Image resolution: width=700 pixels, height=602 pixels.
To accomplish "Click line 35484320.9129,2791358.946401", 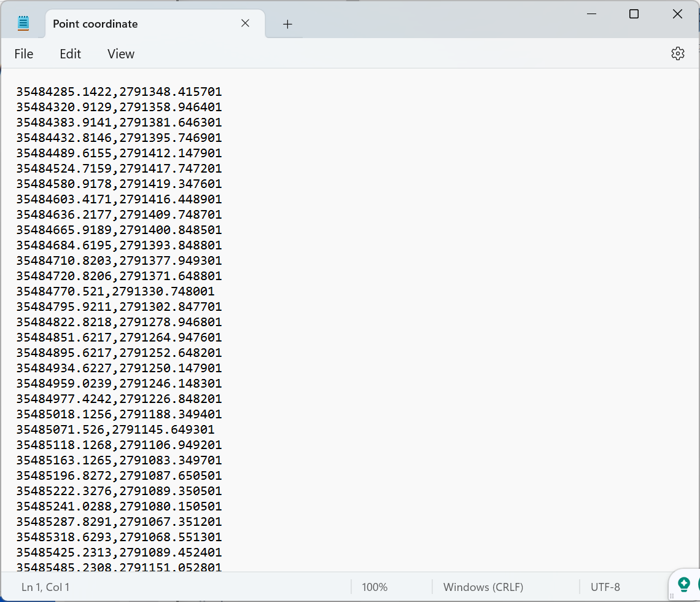I will click(x=119, y=107).
